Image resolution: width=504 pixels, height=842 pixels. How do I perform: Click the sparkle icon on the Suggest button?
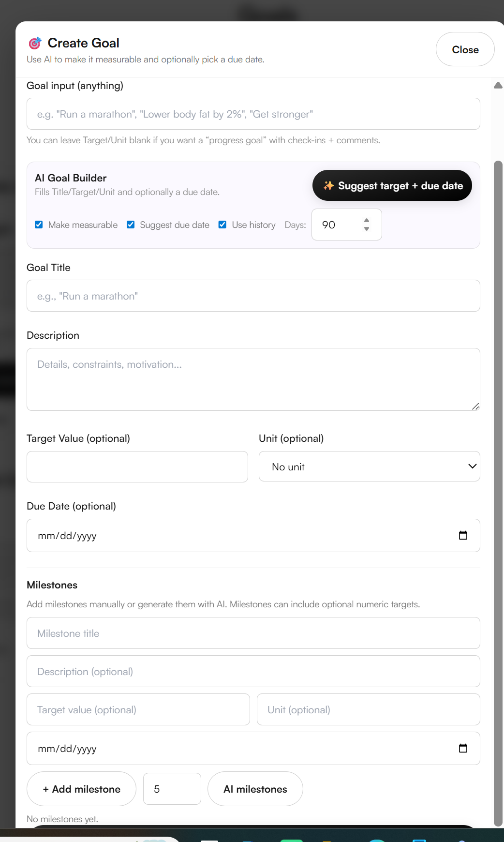click(x=328, y=185)
